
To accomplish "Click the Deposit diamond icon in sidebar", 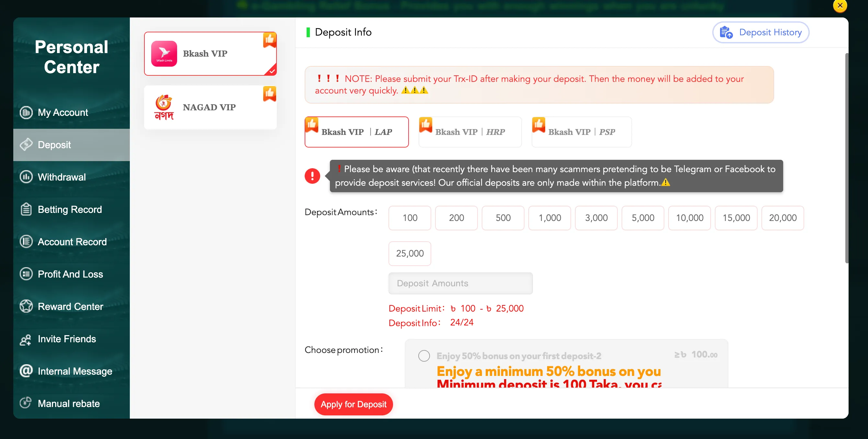I will click(x=26, y=145).
